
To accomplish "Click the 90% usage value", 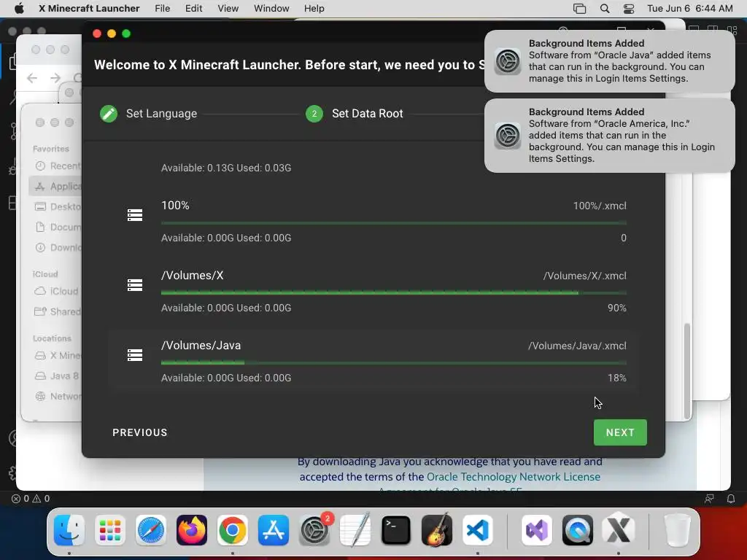I will click(x=617, y=308).
